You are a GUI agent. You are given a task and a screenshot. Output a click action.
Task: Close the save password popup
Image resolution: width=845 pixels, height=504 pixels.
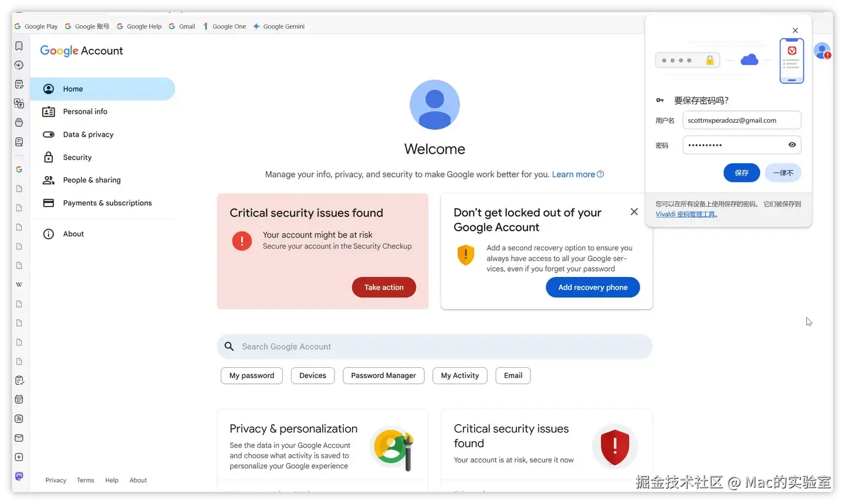click(x=795, y=31)
